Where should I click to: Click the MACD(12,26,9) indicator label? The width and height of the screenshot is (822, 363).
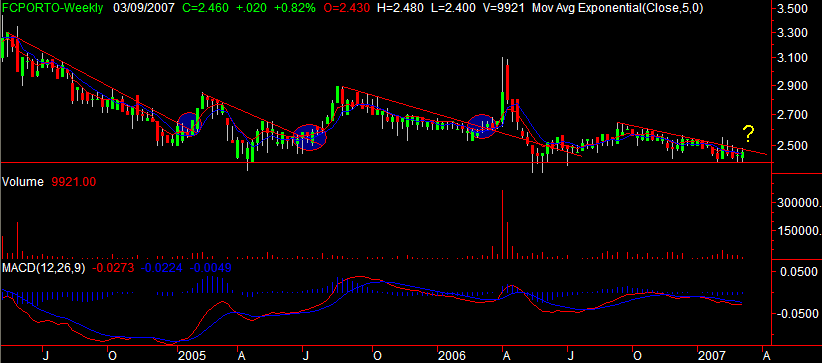pyautogui.click(x=44, y=268)
